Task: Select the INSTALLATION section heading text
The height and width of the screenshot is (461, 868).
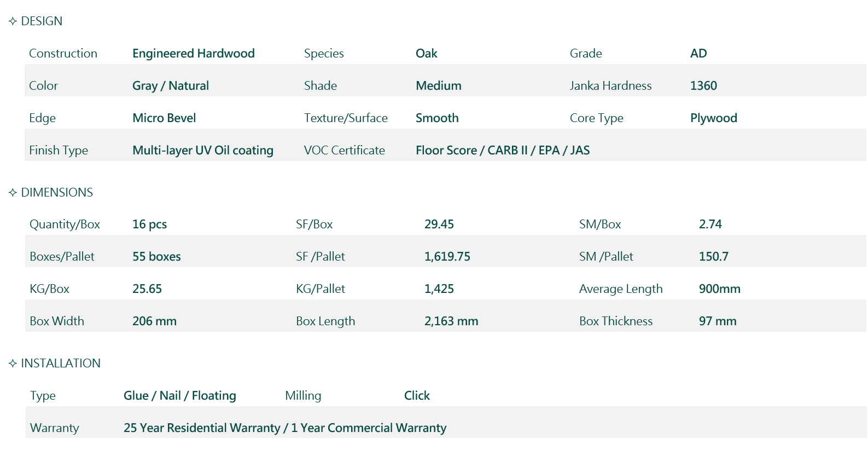Action: pos(61,364)
